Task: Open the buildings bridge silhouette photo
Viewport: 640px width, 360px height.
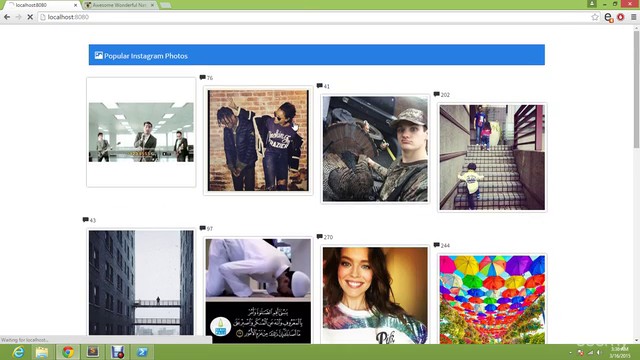Action: click(141, 282)
